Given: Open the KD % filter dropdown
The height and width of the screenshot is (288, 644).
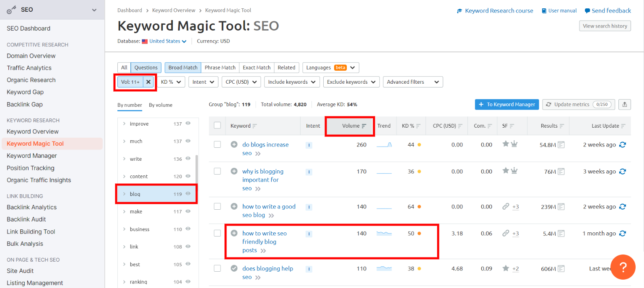Looking at the screenshot, I should pos(171,82).
